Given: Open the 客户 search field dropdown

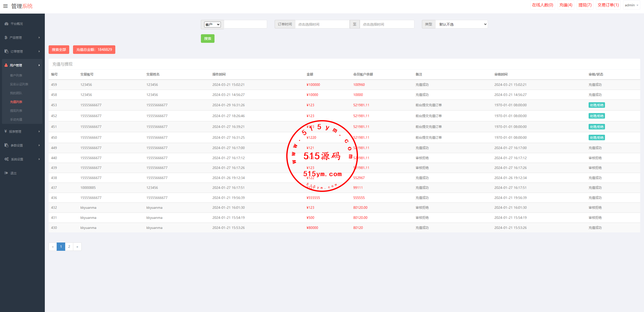Looking at the screenshot, I should (212, 24).
